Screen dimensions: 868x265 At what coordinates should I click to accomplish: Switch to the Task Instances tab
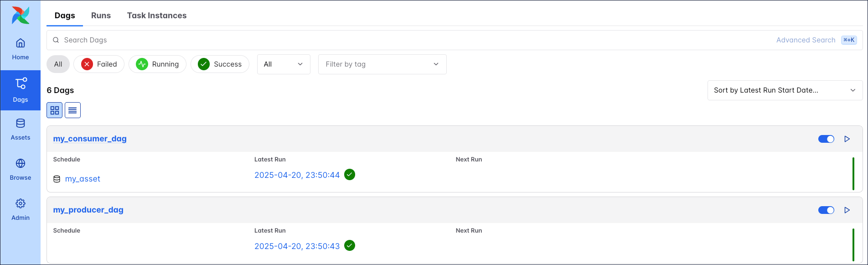point(157,16)
